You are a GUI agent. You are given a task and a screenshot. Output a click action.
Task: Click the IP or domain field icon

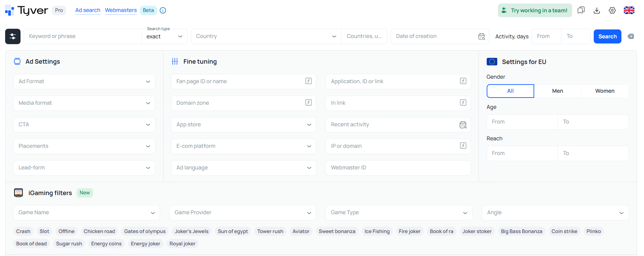[x=463, y=146]
